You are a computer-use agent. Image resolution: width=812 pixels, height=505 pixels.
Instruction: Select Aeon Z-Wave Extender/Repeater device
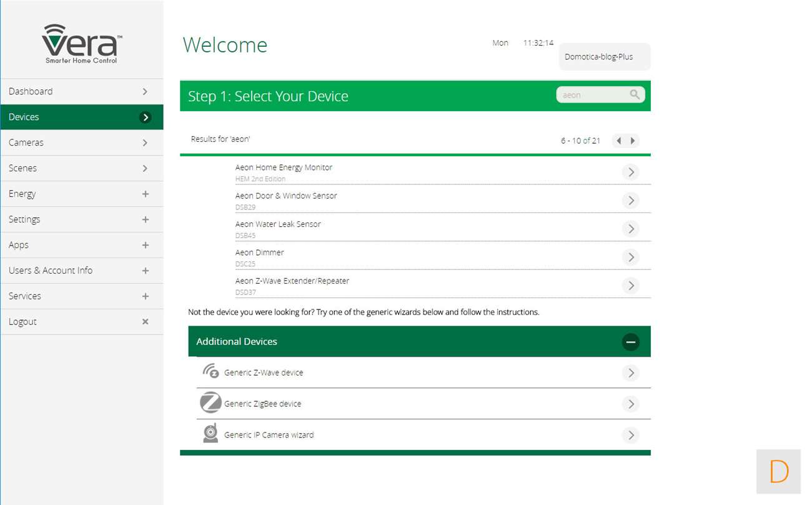pyautogui.click(x=443, y=284)
